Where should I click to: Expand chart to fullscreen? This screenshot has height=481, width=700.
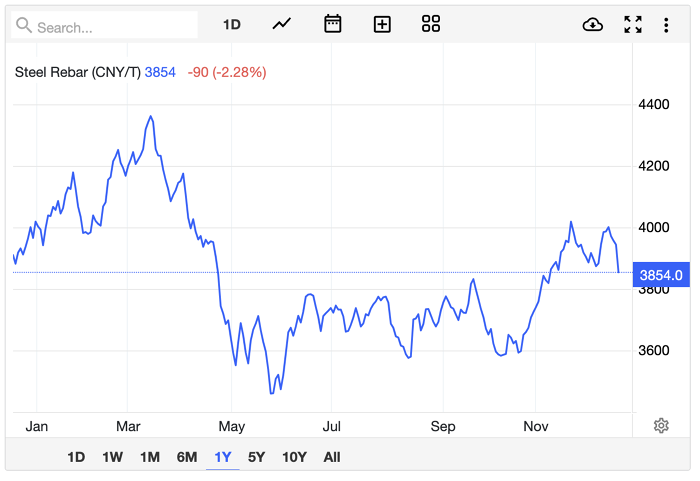click(633, 25)
